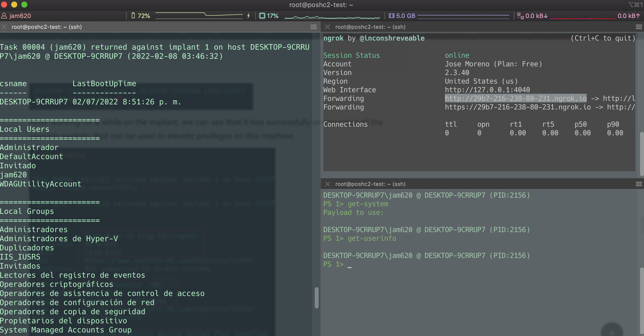Click '(Ctrl+C to quit)' text

[603, 38]
